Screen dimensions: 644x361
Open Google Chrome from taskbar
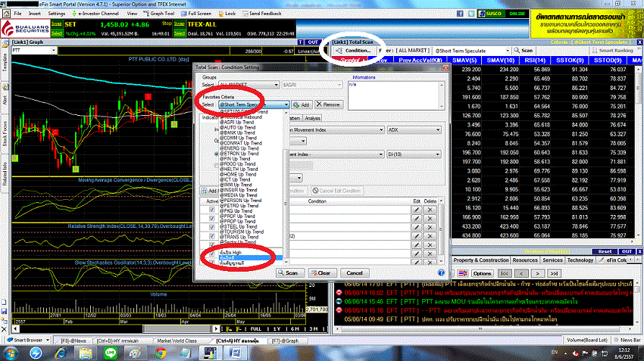(161, 353)
